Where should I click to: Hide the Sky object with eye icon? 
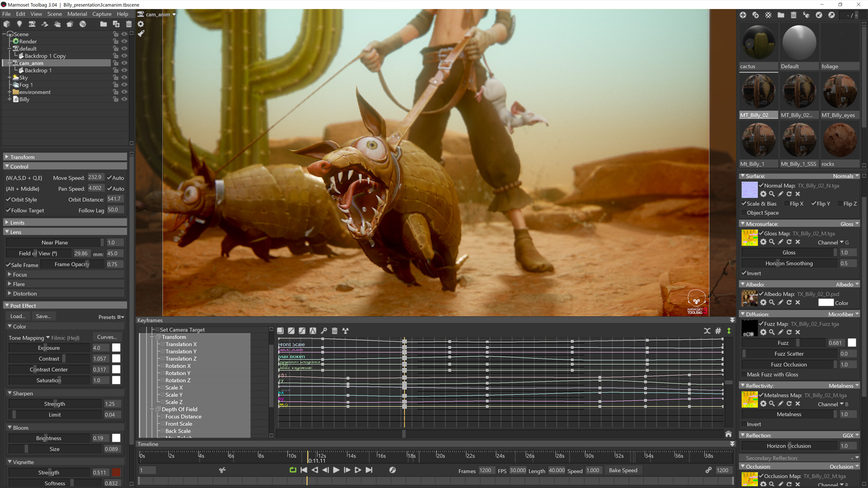tap(124, 77)
